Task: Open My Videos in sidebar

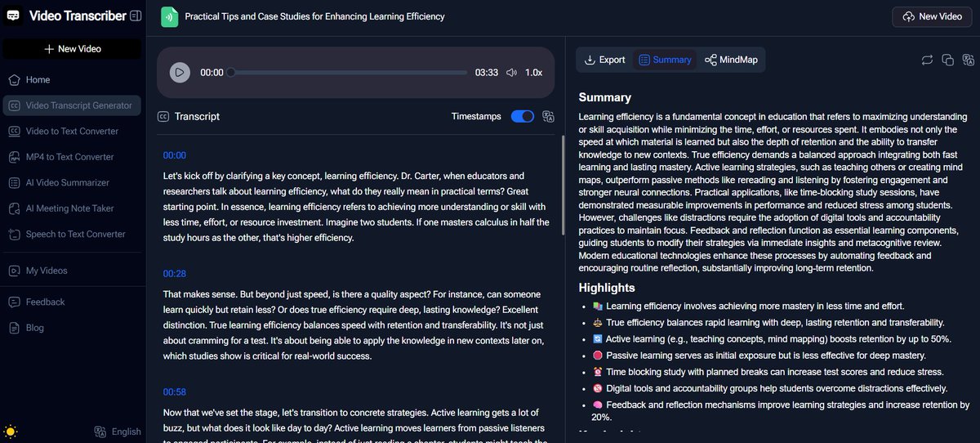Action: (72, 271)
